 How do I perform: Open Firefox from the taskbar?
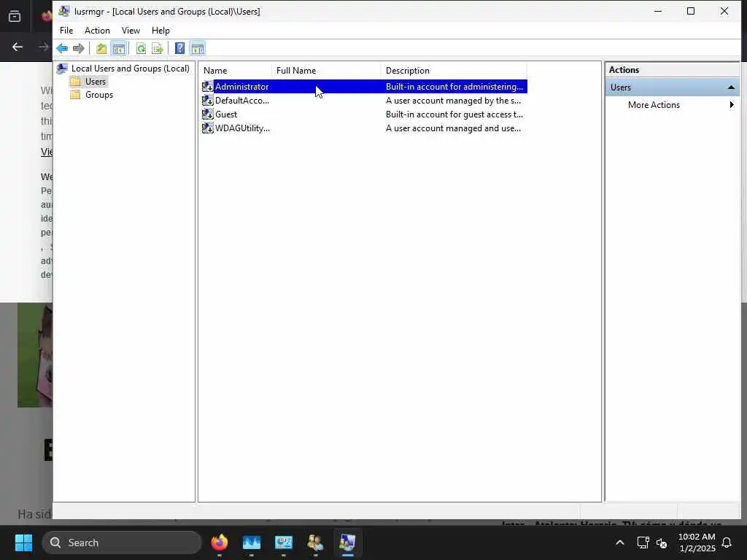coord(219,542)
